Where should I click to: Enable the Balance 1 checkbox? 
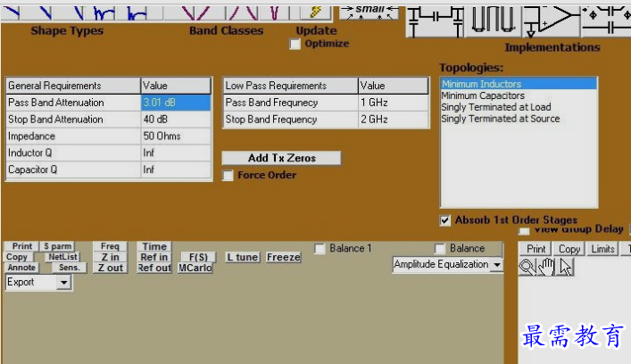pos(320,249)
